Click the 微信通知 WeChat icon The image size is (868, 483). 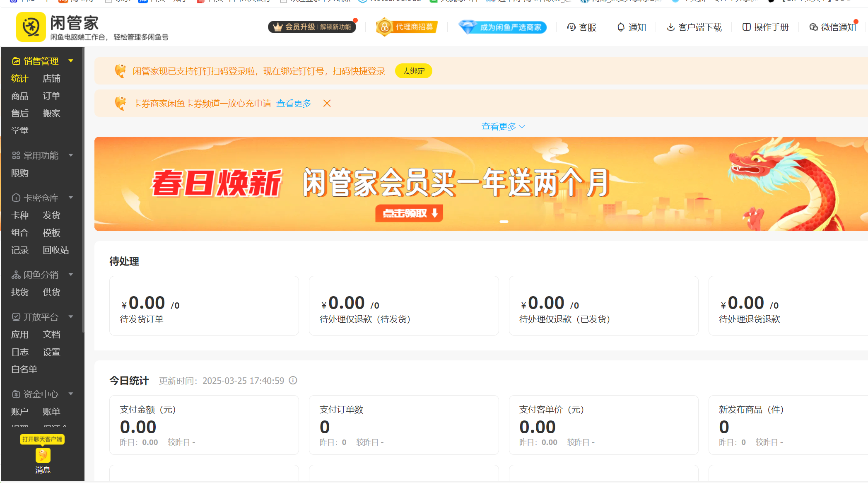point(814,27)
